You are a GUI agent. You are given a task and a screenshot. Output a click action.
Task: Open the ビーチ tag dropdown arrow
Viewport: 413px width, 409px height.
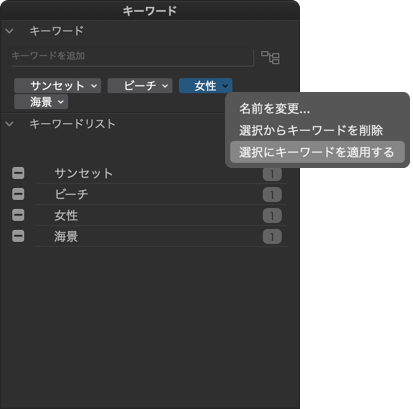click(165, 86)
